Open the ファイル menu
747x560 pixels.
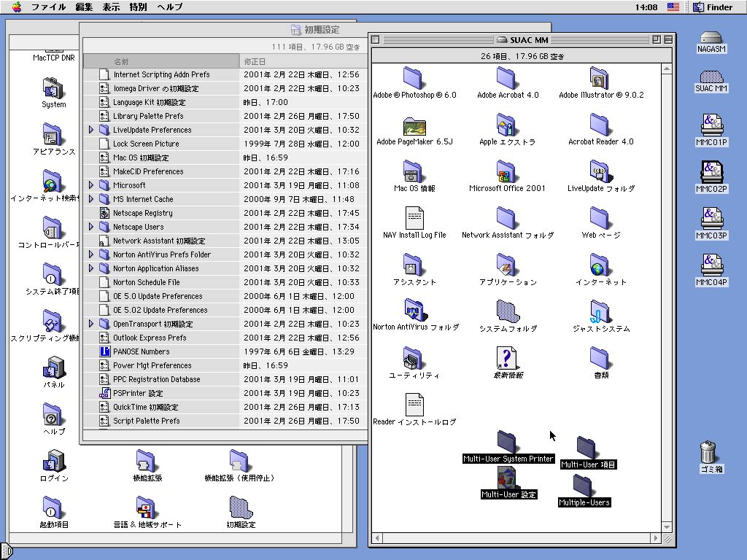[49, 7]
